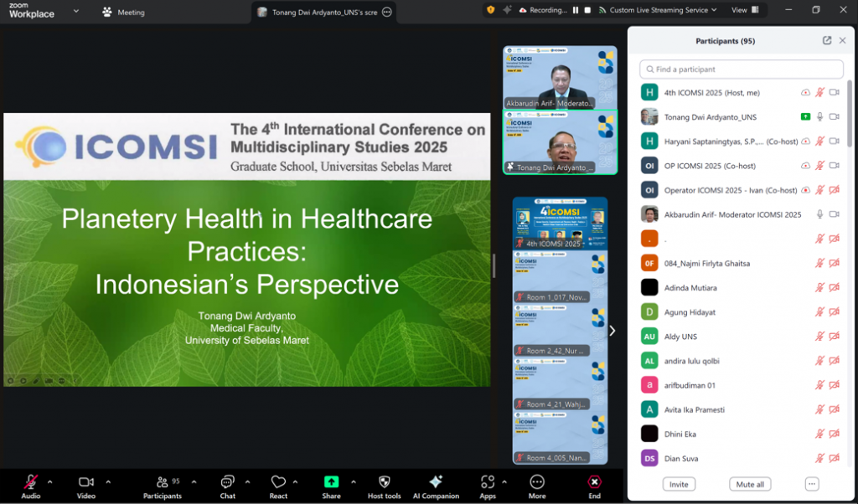Expand the video gallery side arrow
The height and width of the screenshot is (504, 858).
[612, 331]
